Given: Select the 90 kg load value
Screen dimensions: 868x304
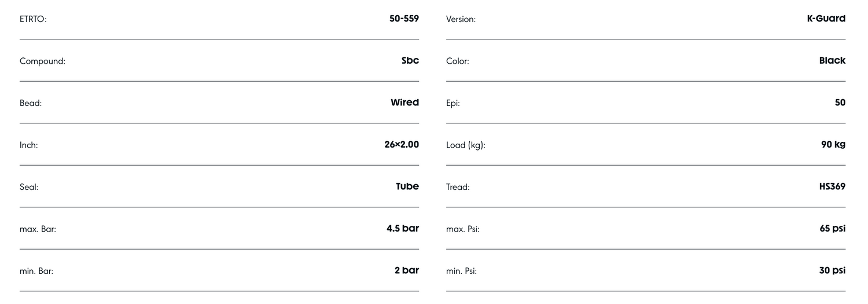Looking at the screenshot, I should coord(833,144).
